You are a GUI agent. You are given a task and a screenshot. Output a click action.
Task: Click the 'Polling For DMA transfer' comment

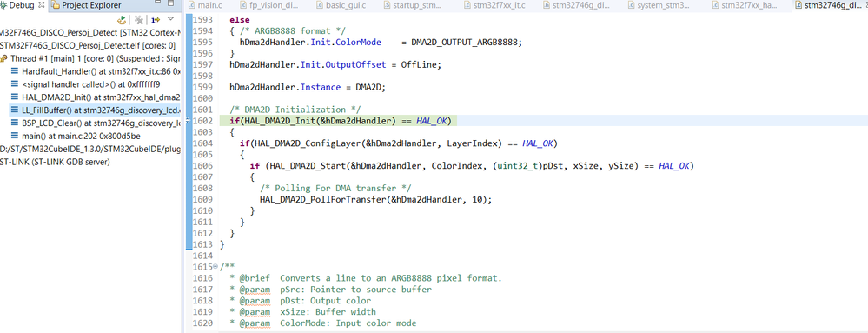click(x=335, y=189)
